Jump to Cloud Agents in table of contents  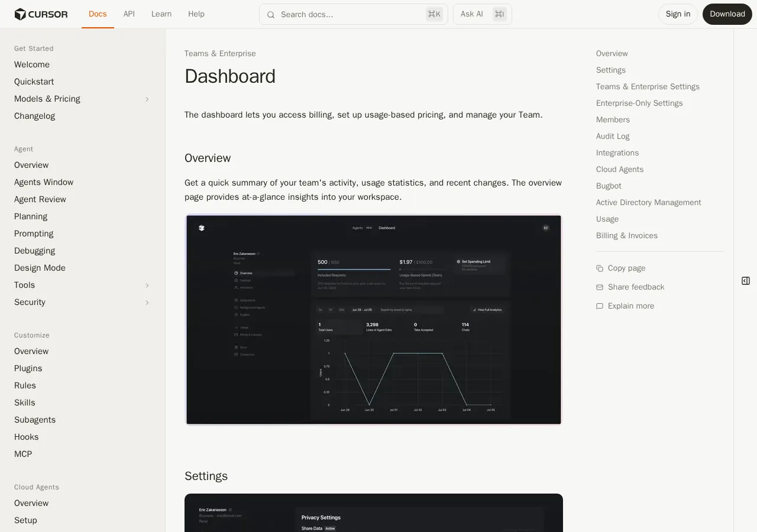pyautogui.click(x=620, y=170)
